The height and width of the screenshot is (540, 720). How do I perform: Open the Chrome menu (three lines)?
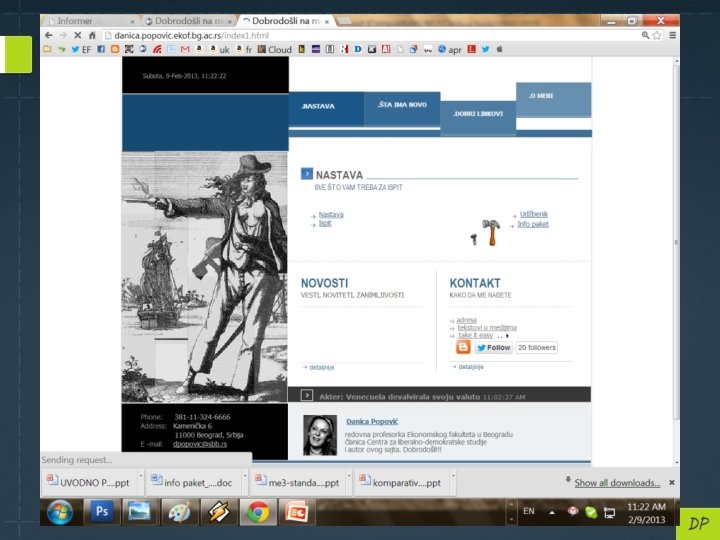click(x=673, y=35)
